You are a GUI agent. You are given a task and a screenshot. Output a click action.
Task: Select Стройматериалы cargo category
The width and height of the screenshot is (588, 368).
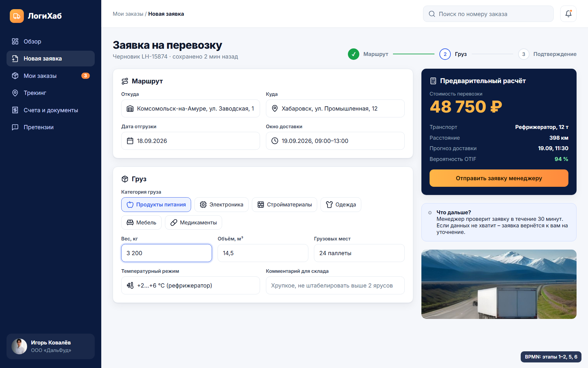[x=285, y=204]
